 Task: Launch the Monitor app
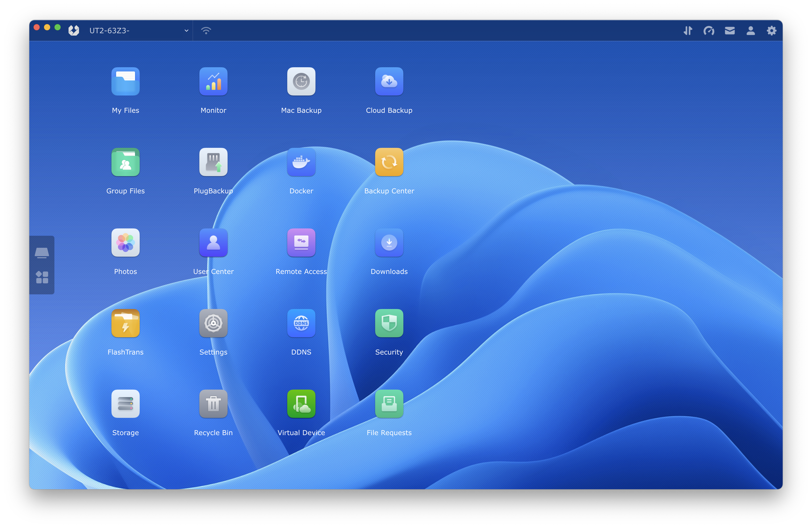(213, 82)
